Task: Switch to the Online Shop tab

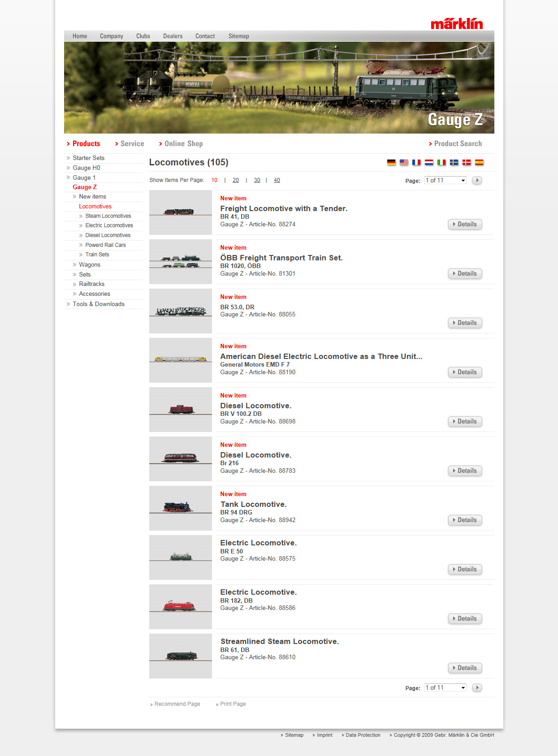Action: 183,144
